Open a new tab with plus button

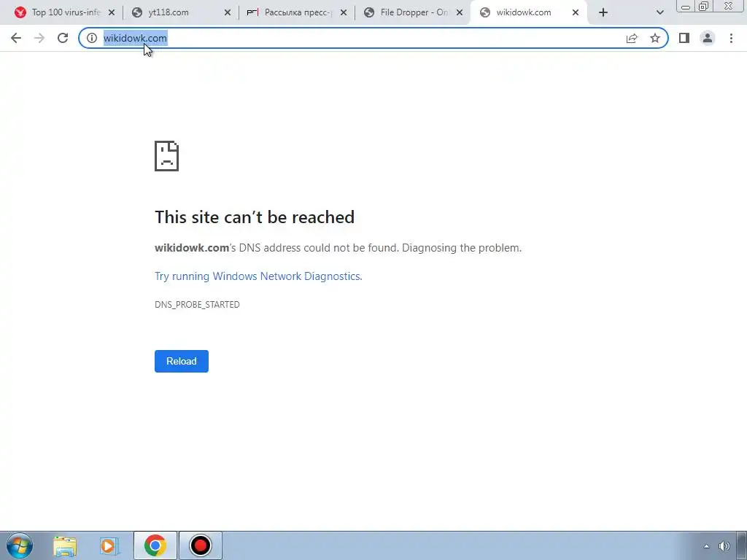click(603, 13)
